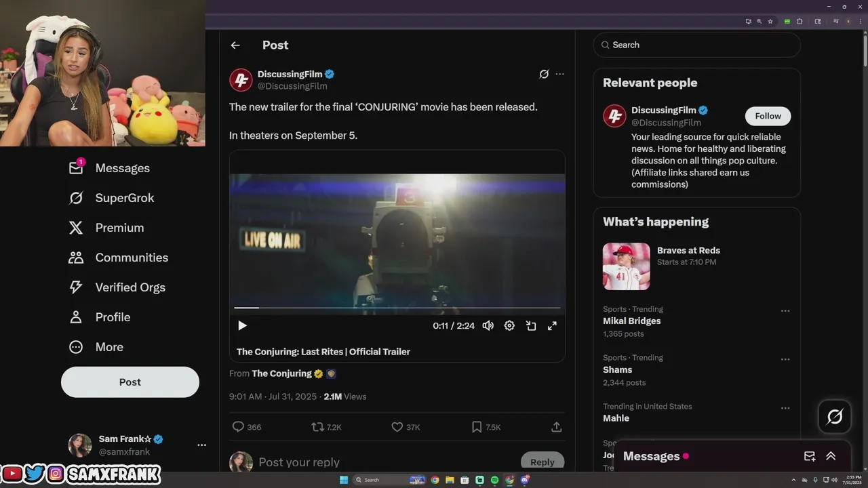
Task: Open Mahle trending topic
Action: click(x=616, y=419)
